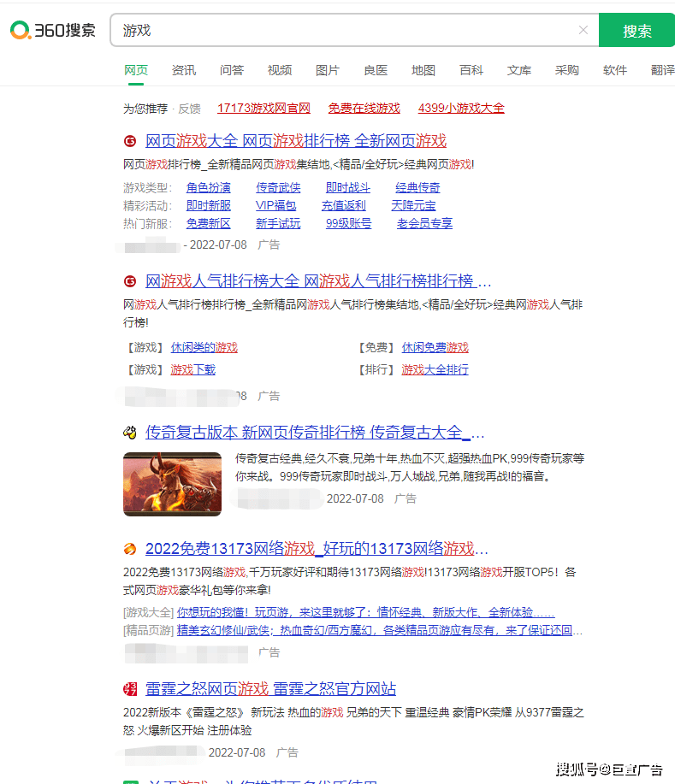The height and width of the screenshot is (784, 675).
Task: Open the 充值返利 sublink
Action: [x=344, y=205]
